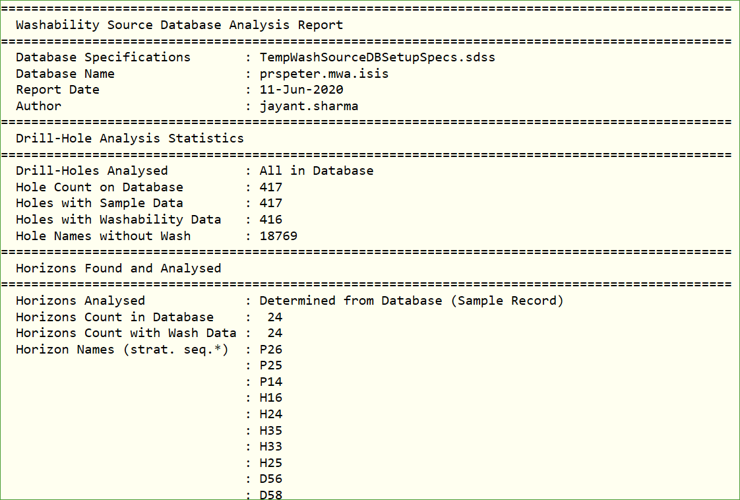The height and width of the screenshot is (500, 740).
Task: Click the file name TempWashSourceDBSetupSpecs.sdss
Action: click(377, 57)
